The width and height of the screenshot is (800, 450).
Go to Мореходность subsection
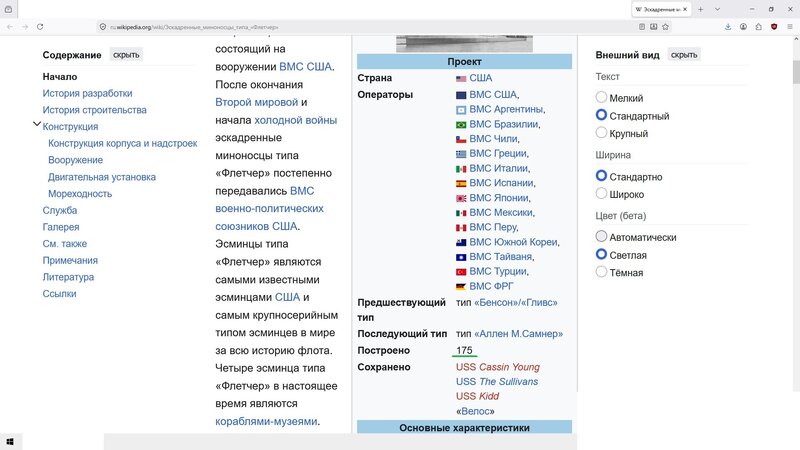(x=80, y=194)
